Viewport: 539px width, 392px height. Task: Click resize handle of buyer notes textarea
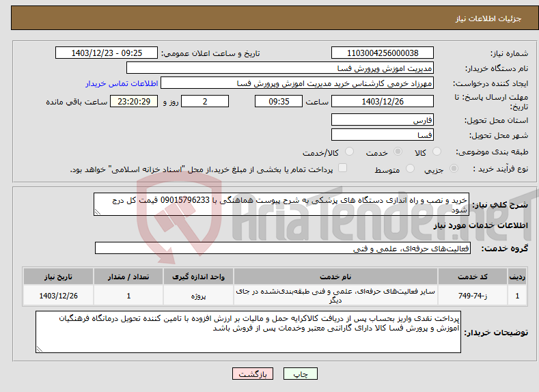[40, 349]
